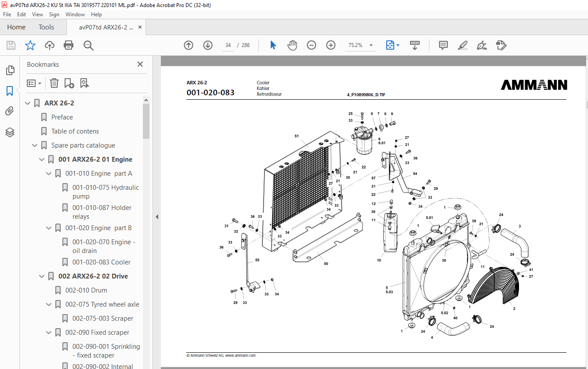Open the Find text magnifier tool
Viewport: 588px width, 369px height.
[88, 45]
